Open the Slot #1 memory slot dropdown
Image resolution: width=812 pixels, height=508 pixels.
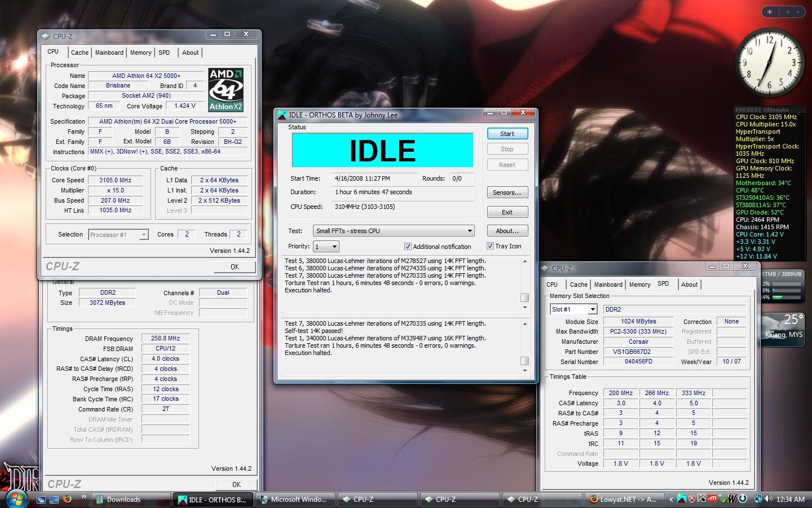coord(573,309)
